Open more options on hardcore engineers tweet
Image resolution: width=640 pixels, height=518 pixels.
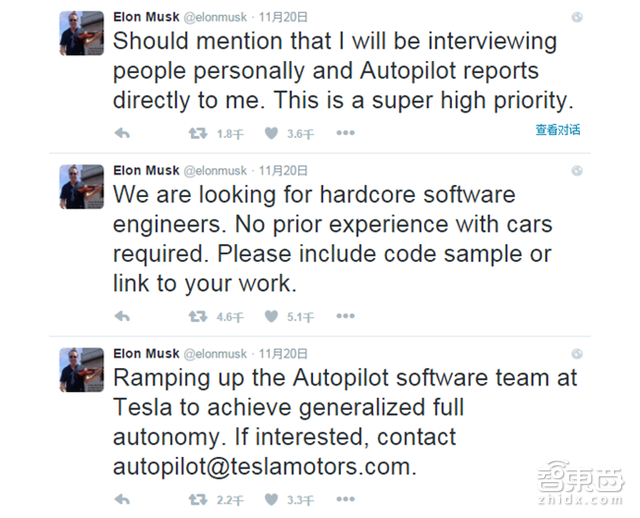345,317
